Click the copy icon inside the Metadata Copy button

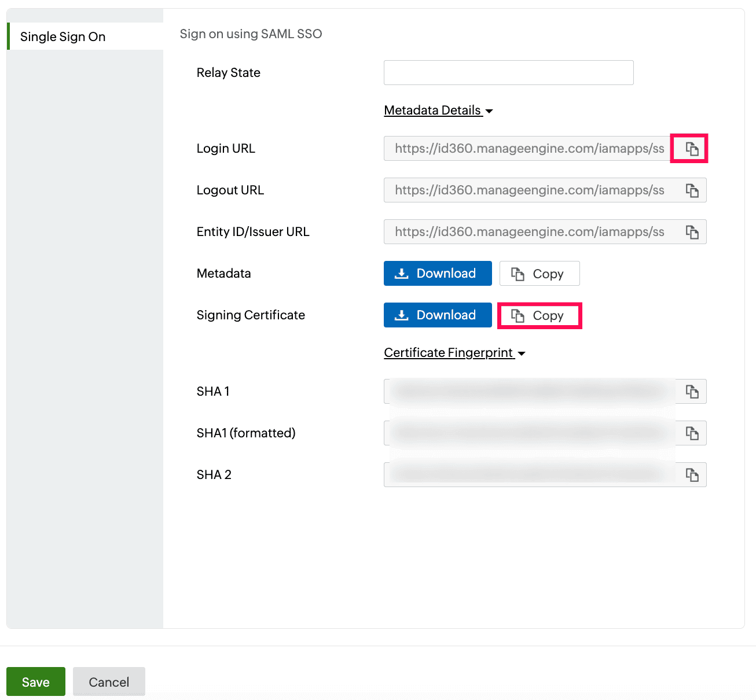point(517,273)
